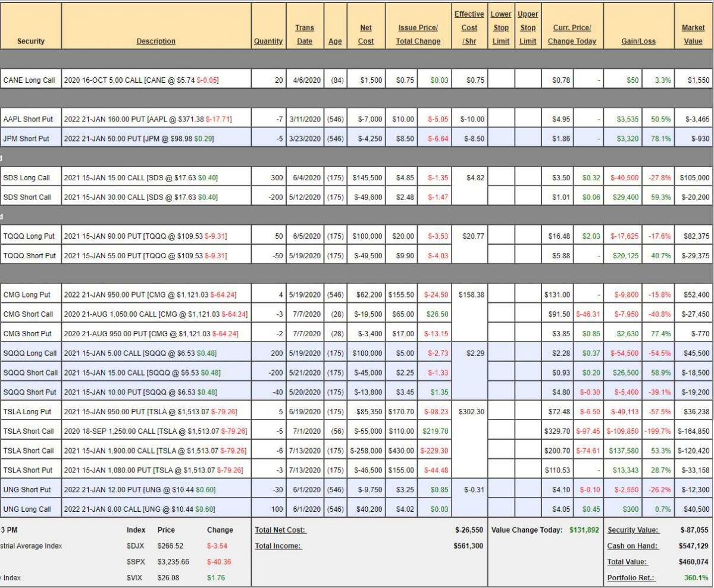Click the Security Value link
This screenshot has height=588, width=714.
[x=632, y=530]
